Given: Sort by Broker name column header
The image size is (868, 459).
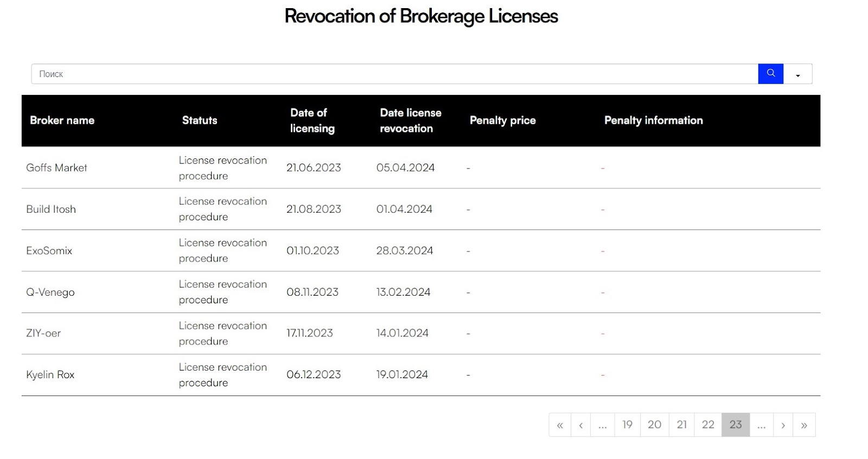Looking at the screenshot, I should click(x=62, y=120).
